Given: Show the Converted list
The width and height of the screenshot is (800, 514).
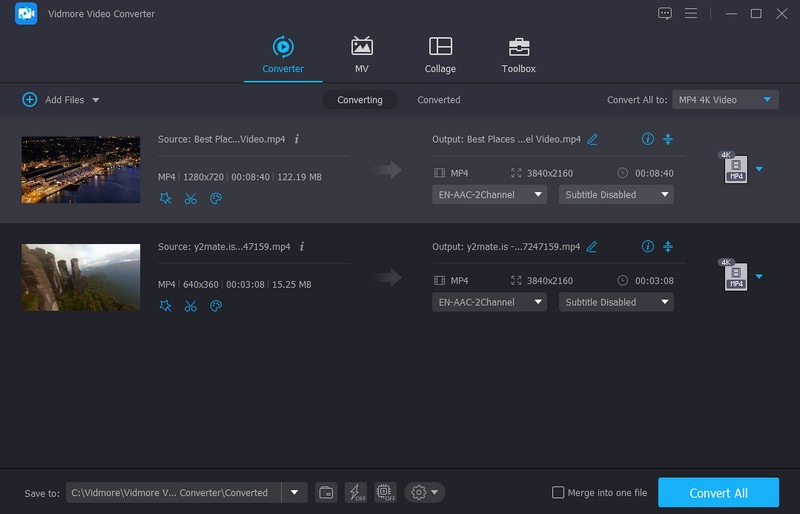Looking at the screenshot, I should 439,100.
